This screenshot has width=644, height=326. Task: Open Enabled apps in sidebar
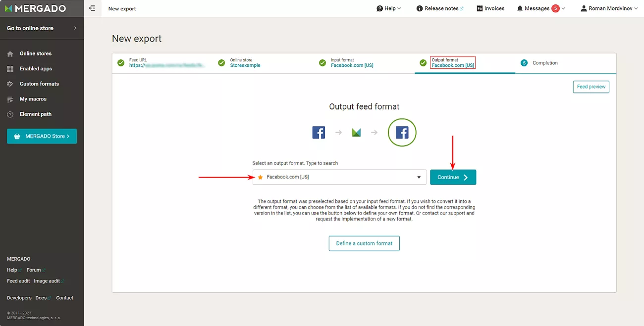pyautogui.click(x=36, y=69)
